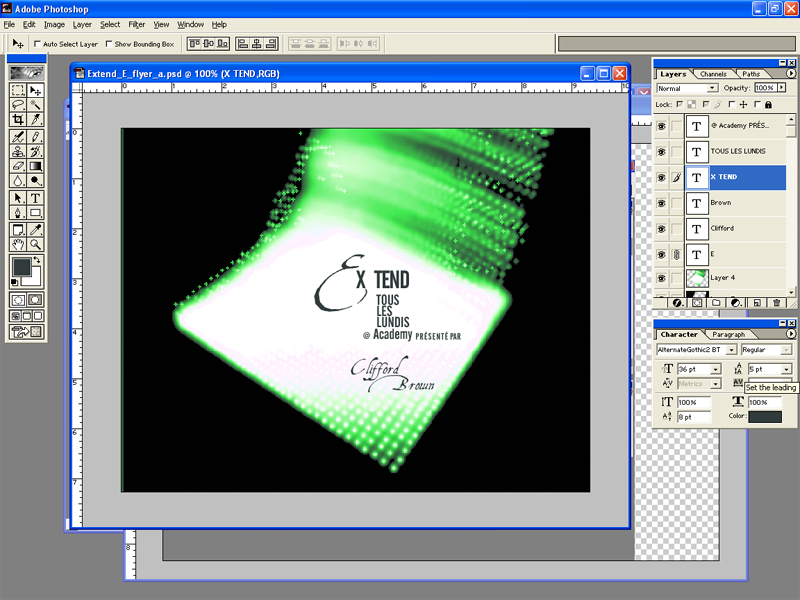Hide the Brown layer
The image size is (800, 600).
pos(662,203)
